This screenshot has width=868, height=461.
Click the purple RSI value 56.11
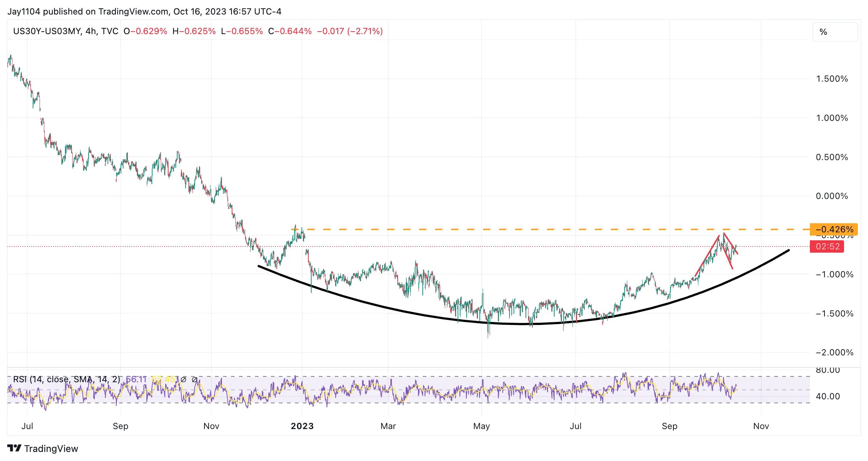[x=136, y=379]
